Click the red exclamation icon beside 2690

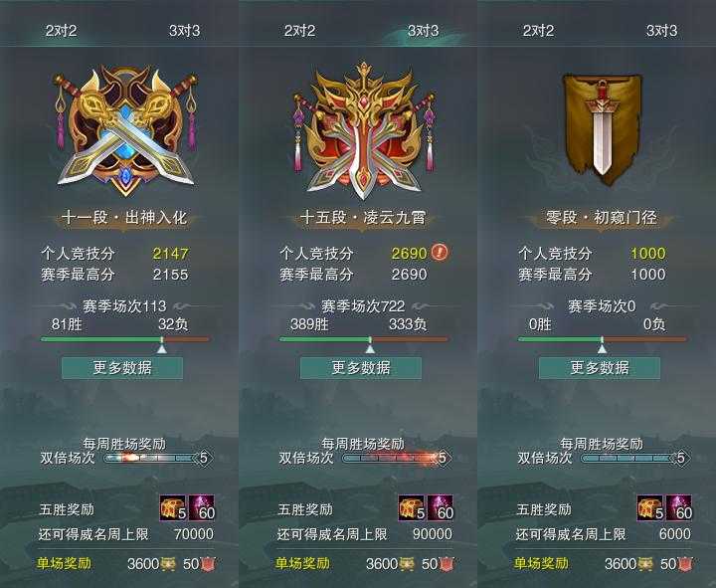point(440,252)
